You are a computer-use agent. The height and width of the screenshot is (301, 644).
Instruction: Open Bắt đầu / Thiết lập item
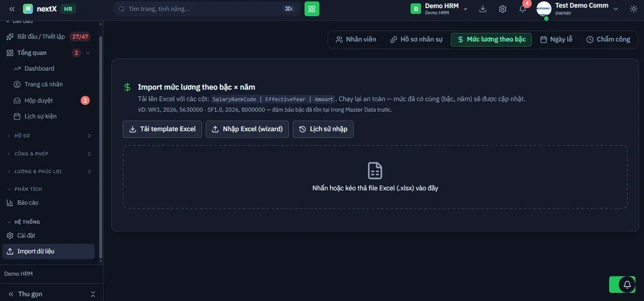pos(41,37)
